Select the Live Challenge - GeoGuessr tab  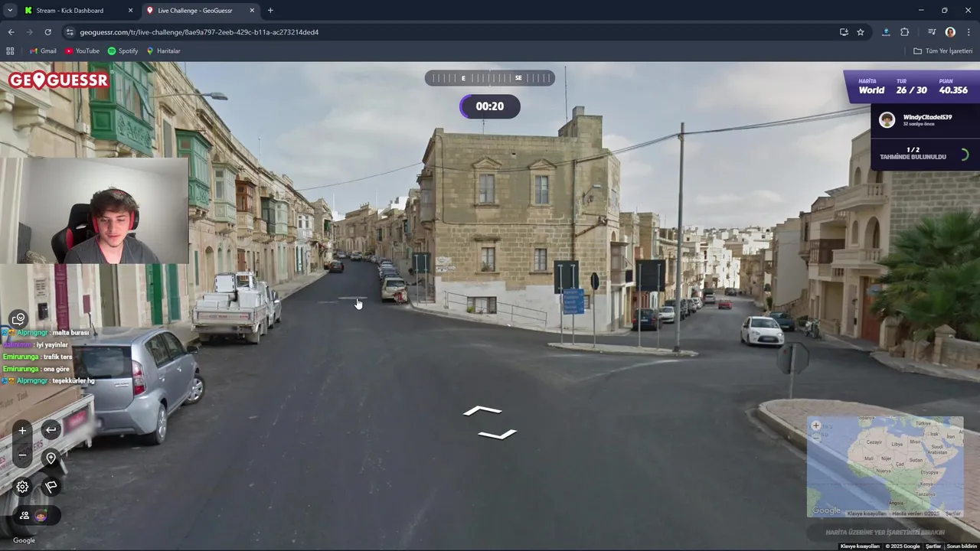(201, 11)
